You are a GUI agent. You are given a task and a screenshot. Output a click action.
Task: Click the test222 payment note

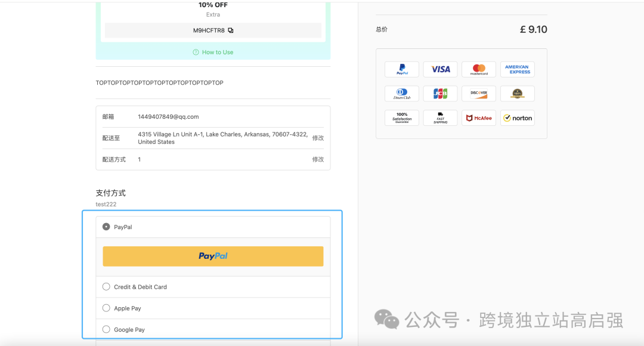point(106,204)
